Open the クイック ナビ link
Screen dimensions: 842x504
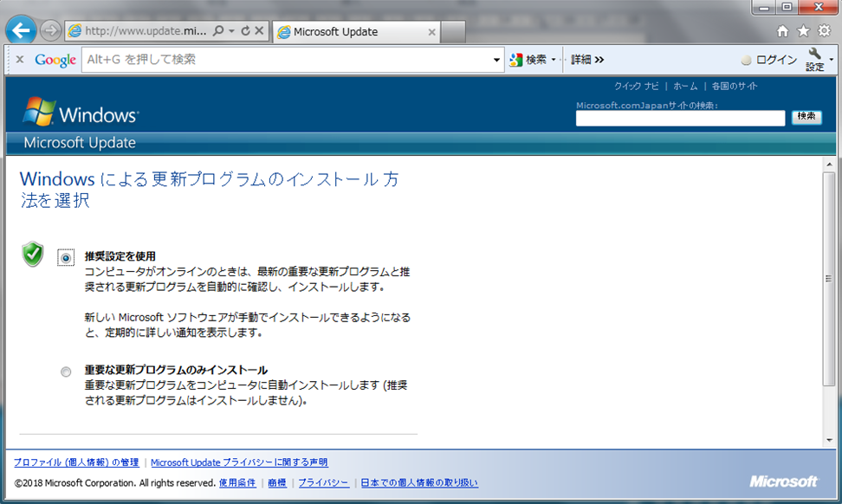click(637, 86)
